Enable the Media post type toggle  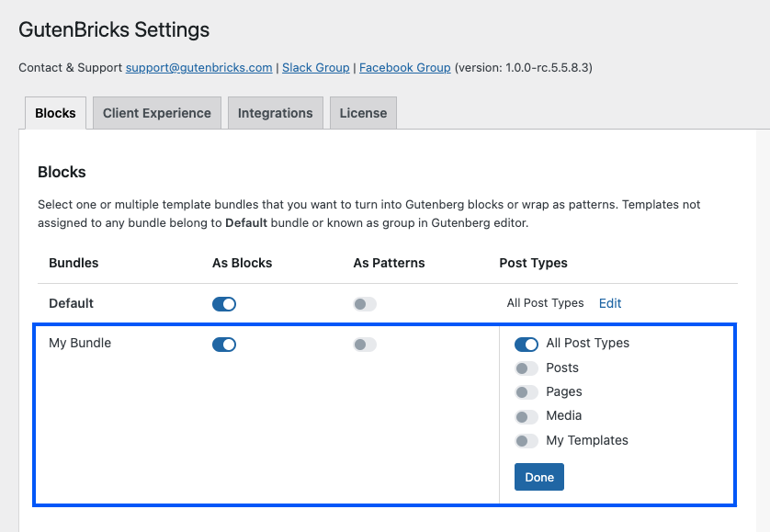[527, 416]
